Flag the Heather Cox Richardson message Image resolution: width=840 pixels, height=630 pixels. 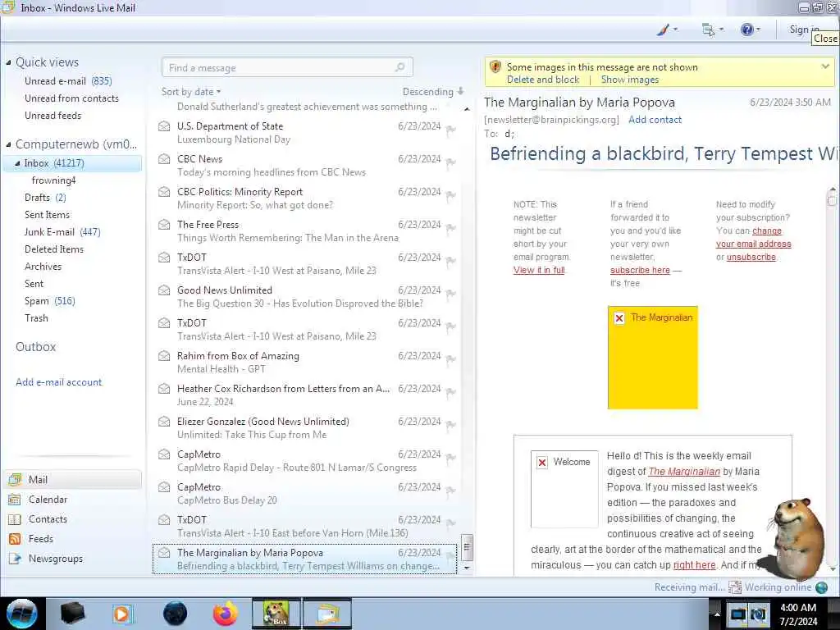point(450,391)
